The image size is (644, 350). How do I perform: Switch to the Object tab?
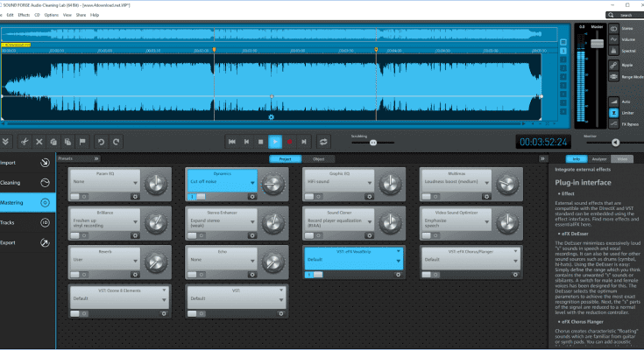point(318,158)
